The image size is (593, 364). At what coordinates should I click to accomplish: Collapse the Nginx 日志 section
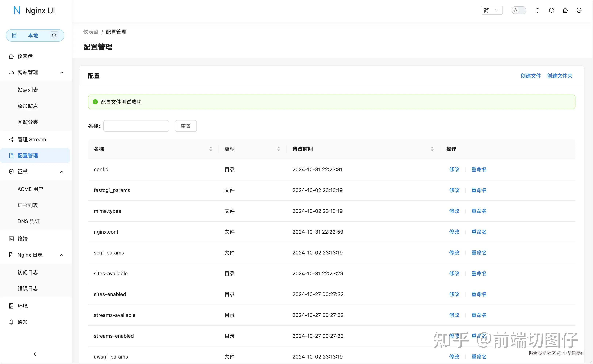click(x=62, y=255)
